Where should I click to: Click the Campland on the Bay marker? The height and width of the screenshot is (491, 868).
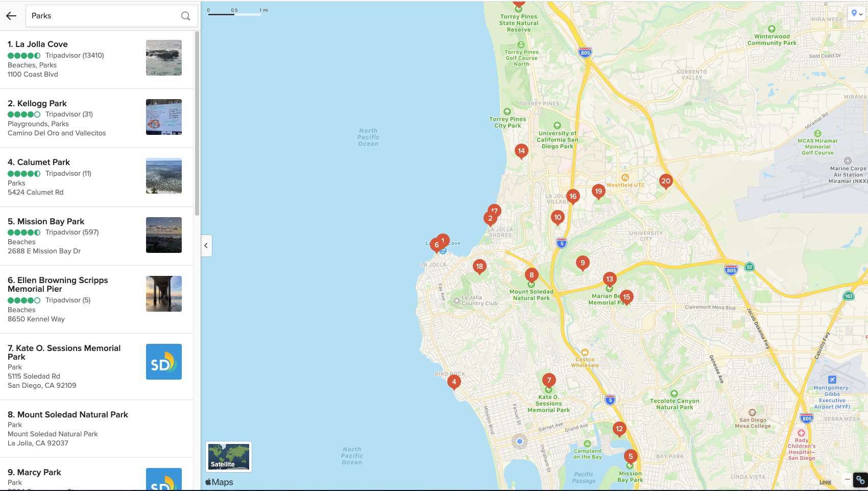click(587, 444)
